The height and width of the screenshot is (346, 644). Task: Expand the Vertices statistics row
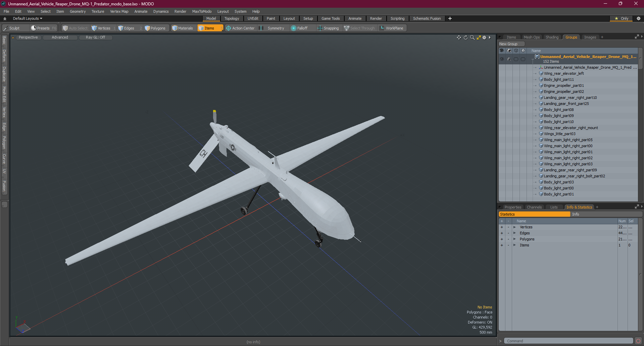[x=514, y=227]
